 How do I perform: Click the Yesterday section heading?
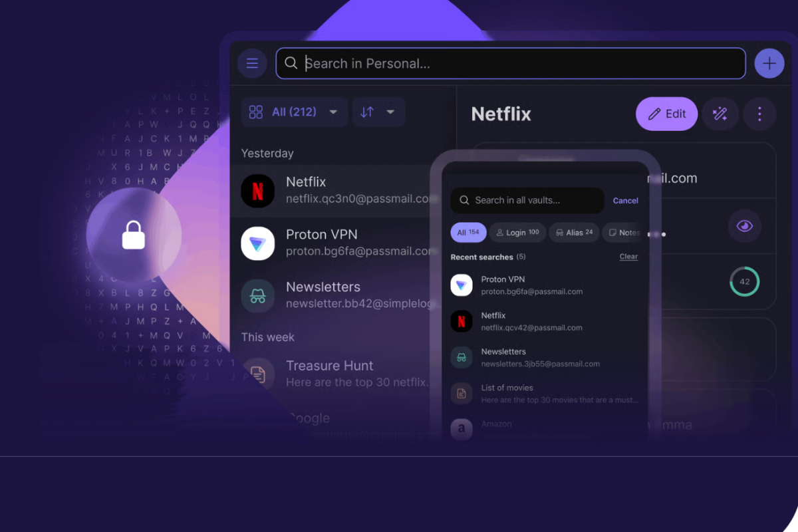[267, 154]
